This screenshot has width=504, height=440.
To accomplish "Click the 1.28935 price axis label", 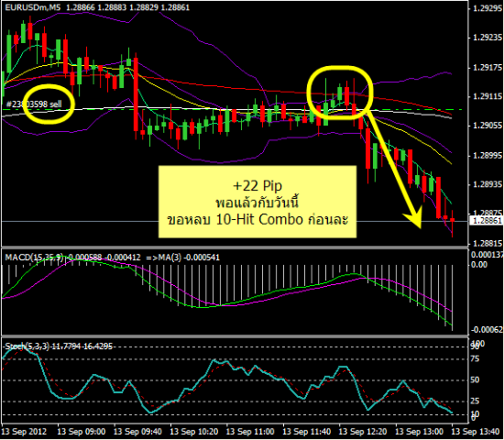I will (488, 184).
